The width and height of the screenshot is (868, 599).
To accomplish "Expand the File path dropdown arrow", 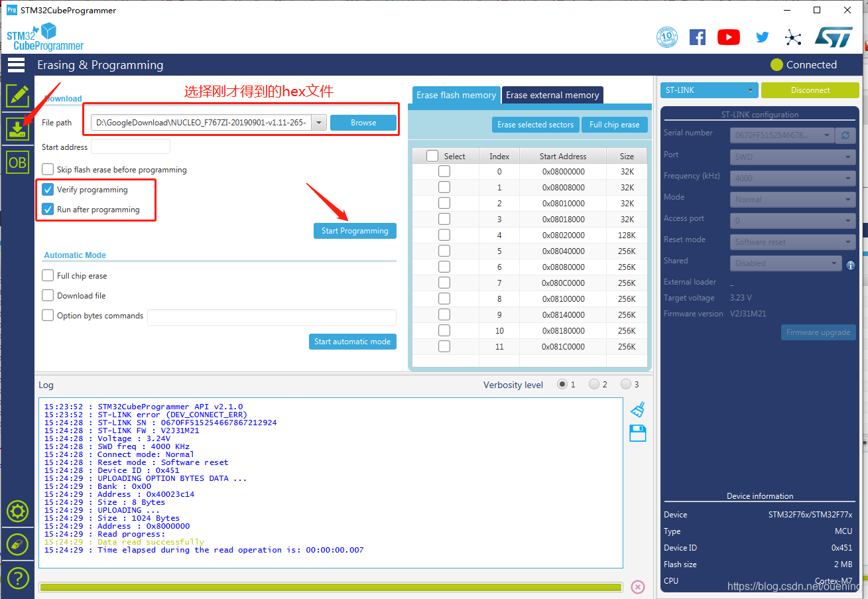I will (319, 123).
